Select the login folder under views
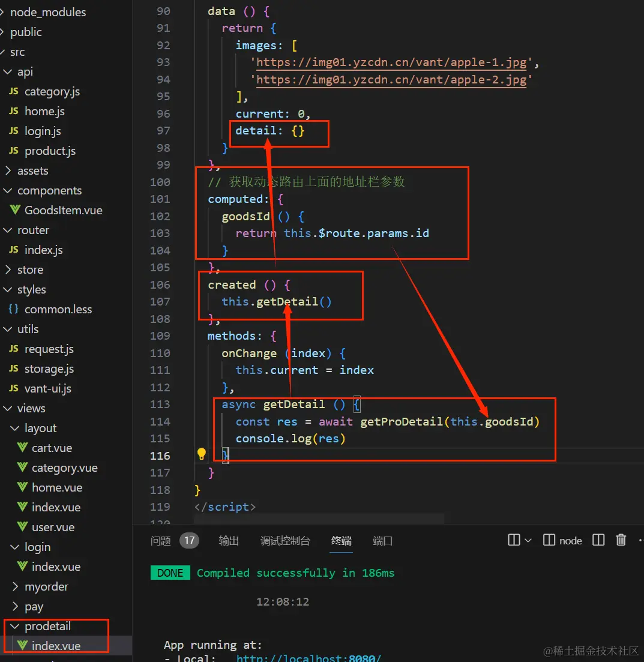 point(38,547)
